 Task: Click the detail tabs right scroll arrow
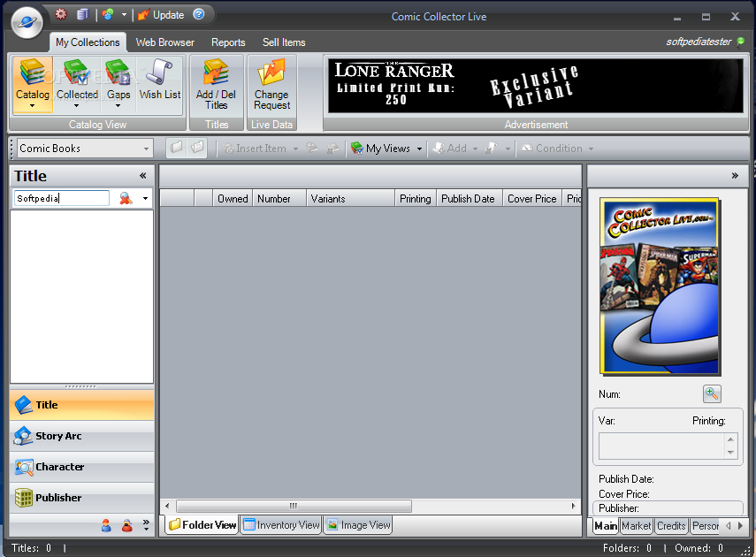click(741, 526)
